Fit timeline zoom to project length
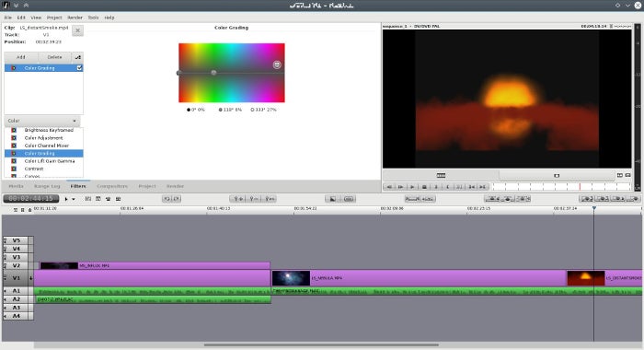Screen dimensions: 644x350 269,199
